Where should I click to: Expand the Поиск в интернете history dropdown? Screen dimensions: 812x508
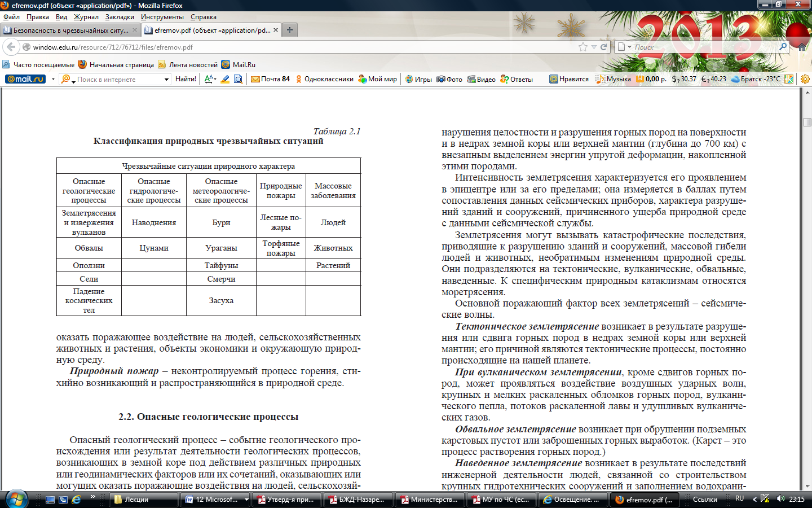point(166,79)
